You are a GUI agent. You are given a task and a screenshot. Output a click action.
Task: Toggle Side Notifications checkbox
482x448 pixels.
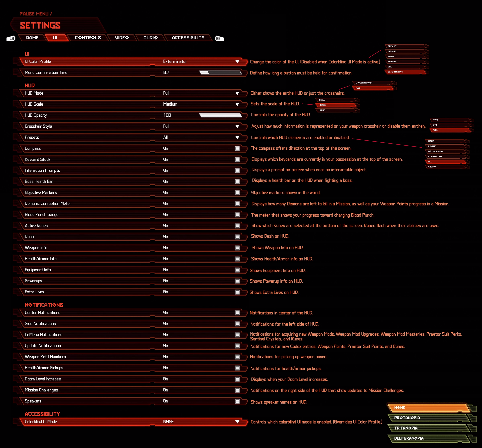tap(237, 324)
